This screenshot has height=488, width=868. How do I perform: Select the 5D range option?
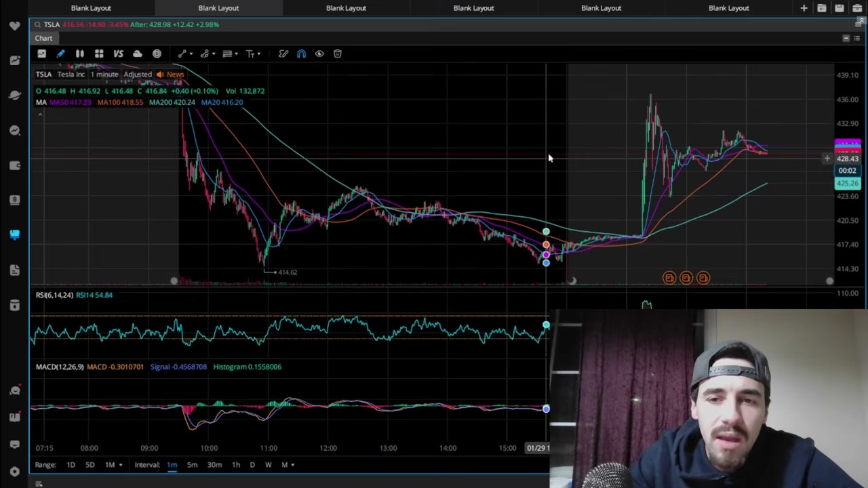pyautogui.click(x=90, y=465)
